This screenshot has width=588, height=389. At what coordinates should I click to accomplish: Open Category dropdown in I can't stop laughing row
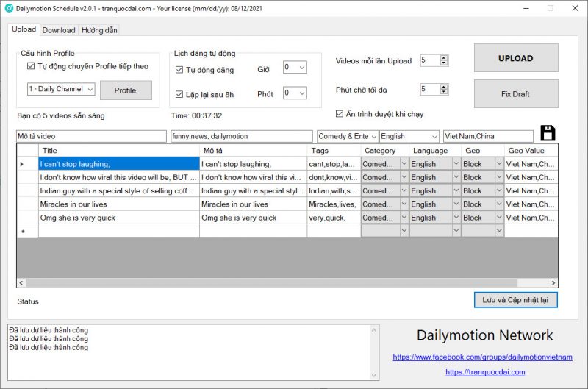404,164
